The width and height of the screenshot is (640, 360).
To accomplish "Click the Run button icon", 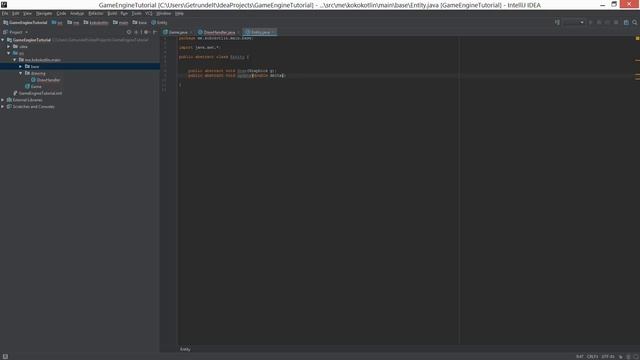I will [591, 22].
